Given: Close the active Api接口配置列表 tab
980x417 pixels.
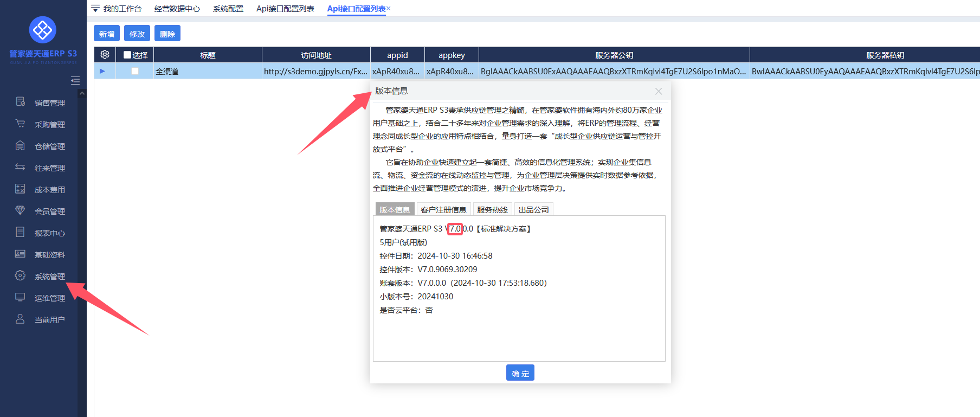Looking at the screenshot, I should pos(389,8).
